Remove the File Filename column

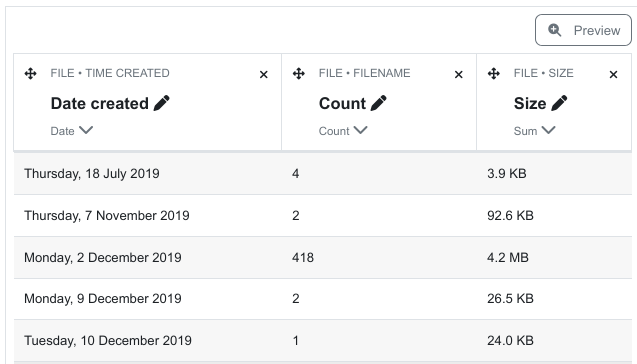pos(459,74)
